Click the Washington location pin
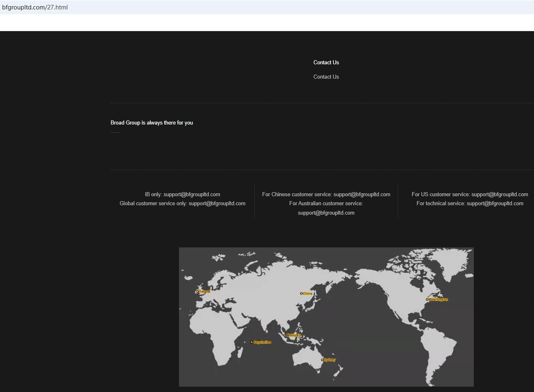 pyautogui.click(x=427, y=299)
